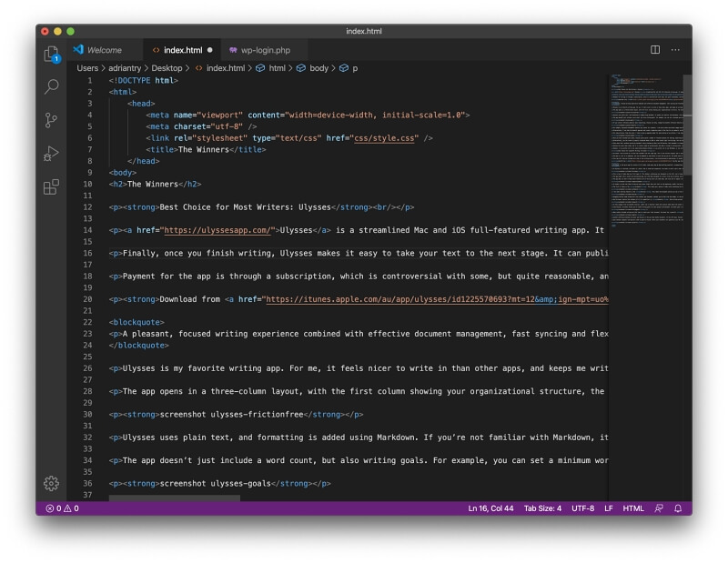Click body element in the breadcrumb

tap(319, 68)
